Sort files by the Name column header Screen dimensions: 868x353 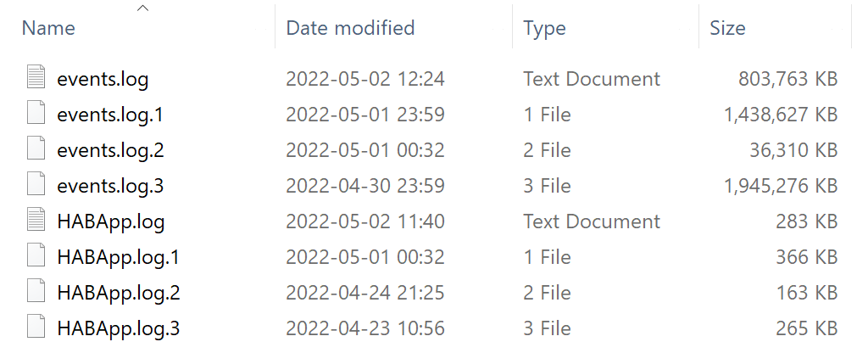pos(48,28)
